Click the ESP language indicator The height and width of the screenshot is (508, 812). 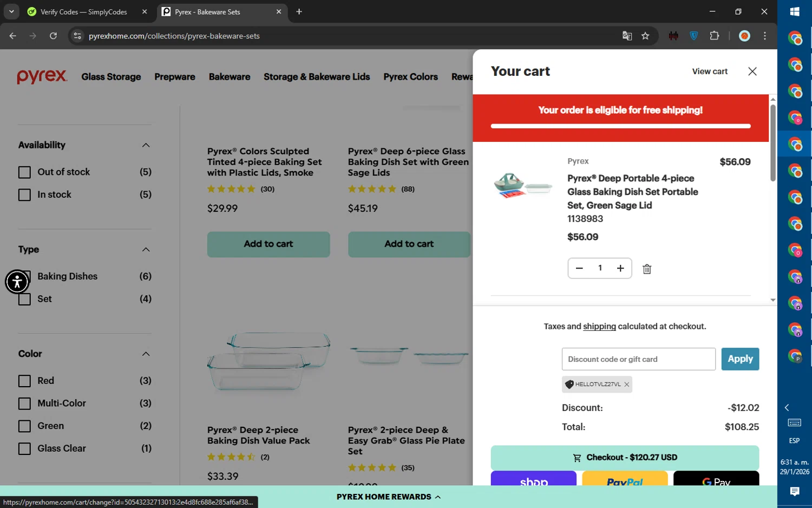point(794,441)
